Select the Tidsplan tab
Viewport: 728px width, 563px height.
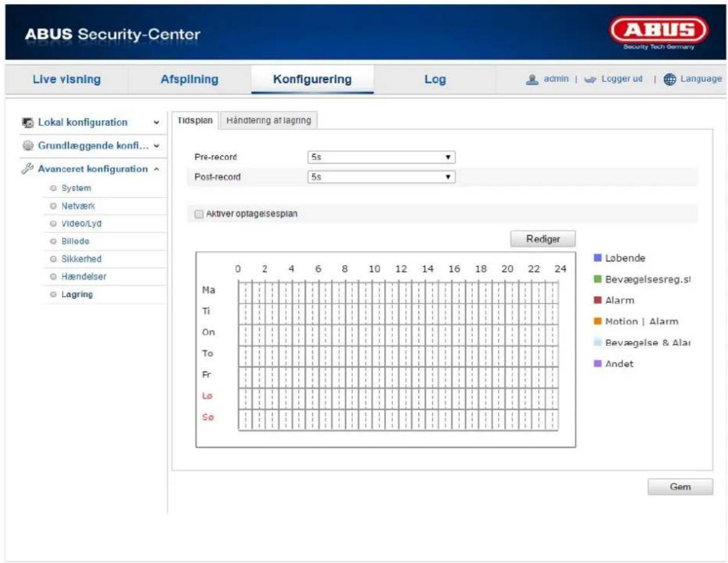(196, 120)
